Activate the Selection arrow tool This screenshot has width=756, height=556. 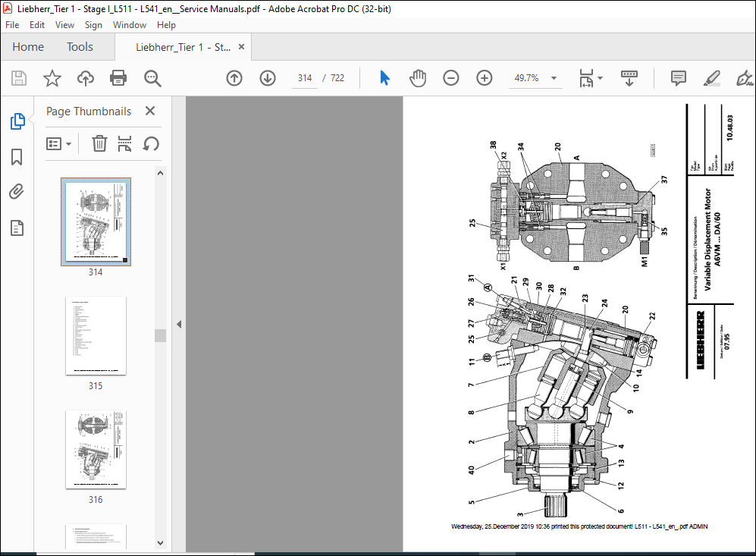pos(384,78)
